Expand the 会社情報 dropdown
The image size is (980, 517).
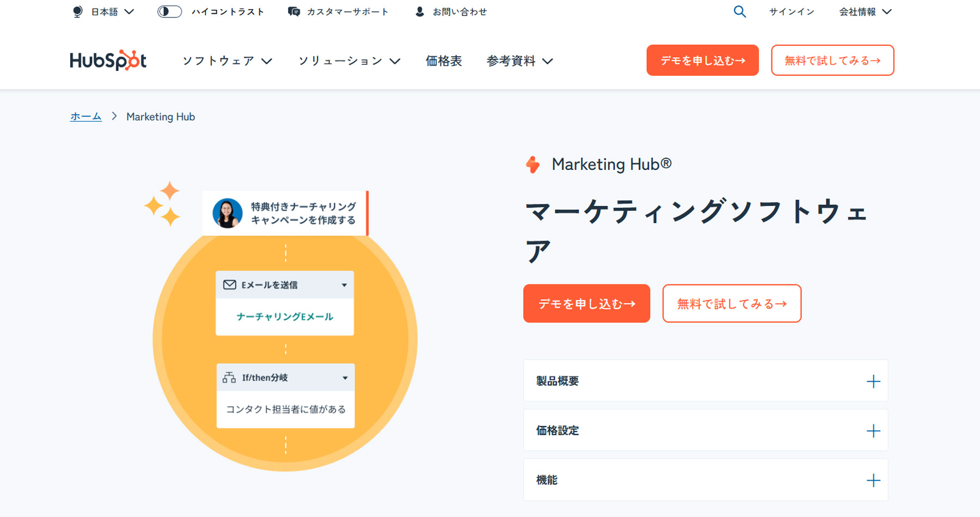(x=865, y=11)
